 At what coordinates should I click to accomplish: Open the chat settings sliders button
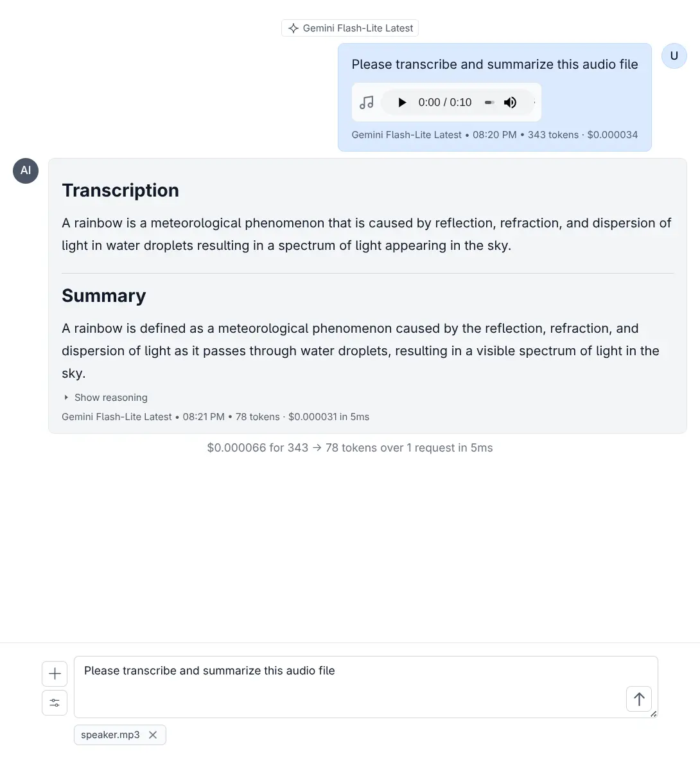tap(55, 703)
